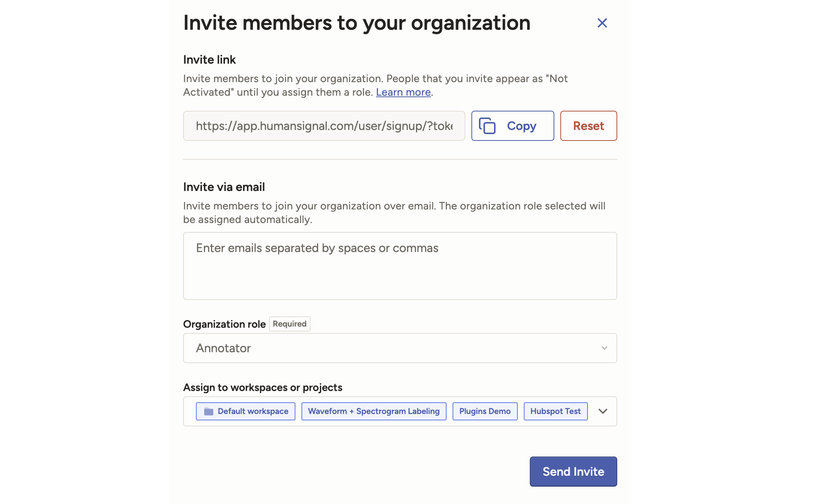This screenshot has height=504, width=826.
Task: Expand the workspaces and projects dropdown arrow
Action: pos(603,411)
